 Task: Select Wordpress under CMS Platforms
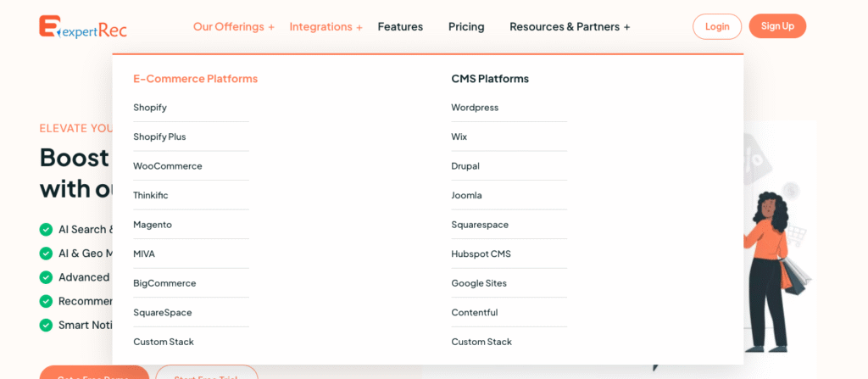(x=475, y=108)
